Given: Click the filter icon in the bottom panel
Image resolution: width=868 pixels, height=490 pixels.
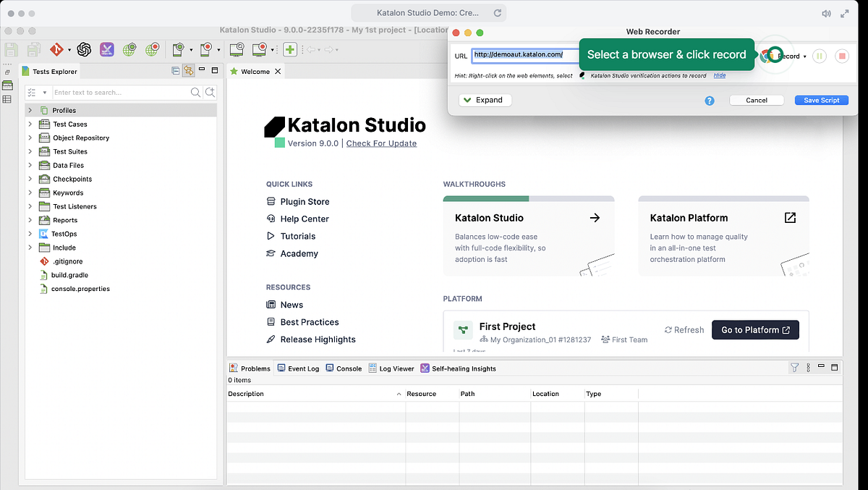Looking at the screenshot, I should [x=793, y=368].
